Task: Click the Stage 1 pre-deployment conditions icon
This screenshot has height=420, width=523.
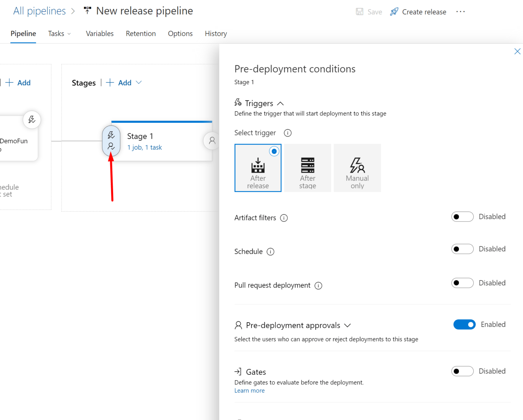Action: (111, 141)
